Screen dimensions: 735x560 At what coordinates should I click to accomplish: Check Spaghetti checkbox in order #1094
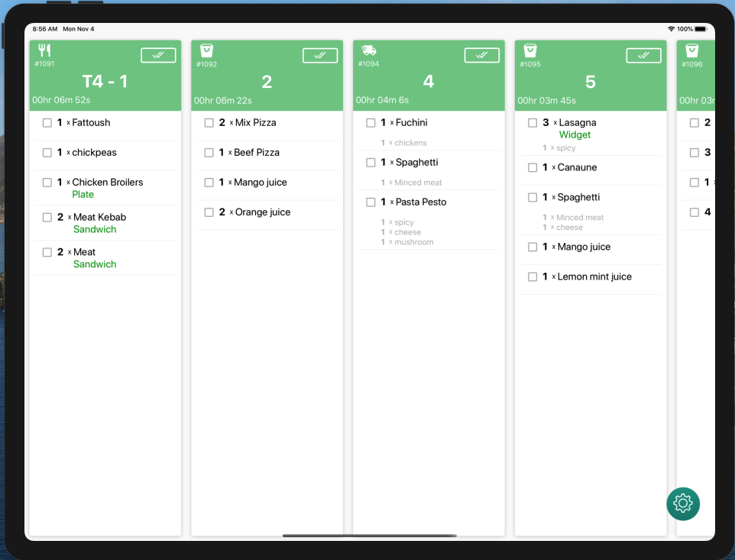tap(371, 162)
